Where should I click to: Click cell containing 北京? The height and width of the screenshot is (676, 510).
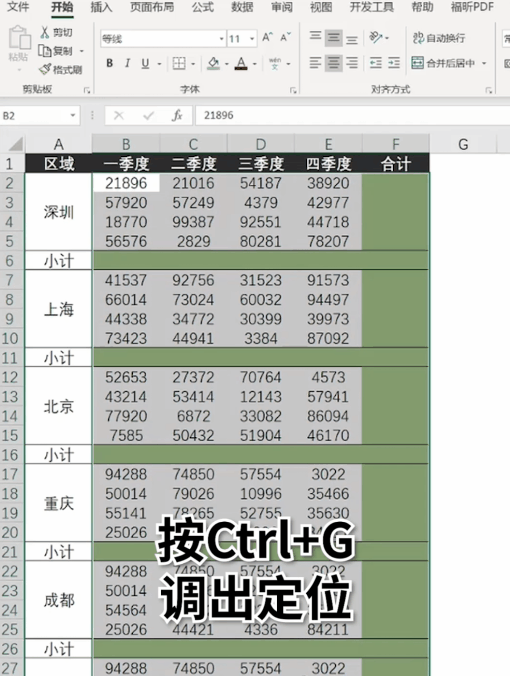(x=59, y=406)
